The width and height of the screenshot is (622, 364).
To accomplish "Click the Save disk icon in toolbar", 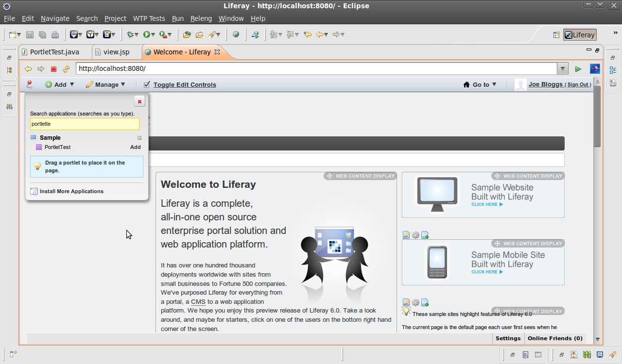I will pos(30,34).
